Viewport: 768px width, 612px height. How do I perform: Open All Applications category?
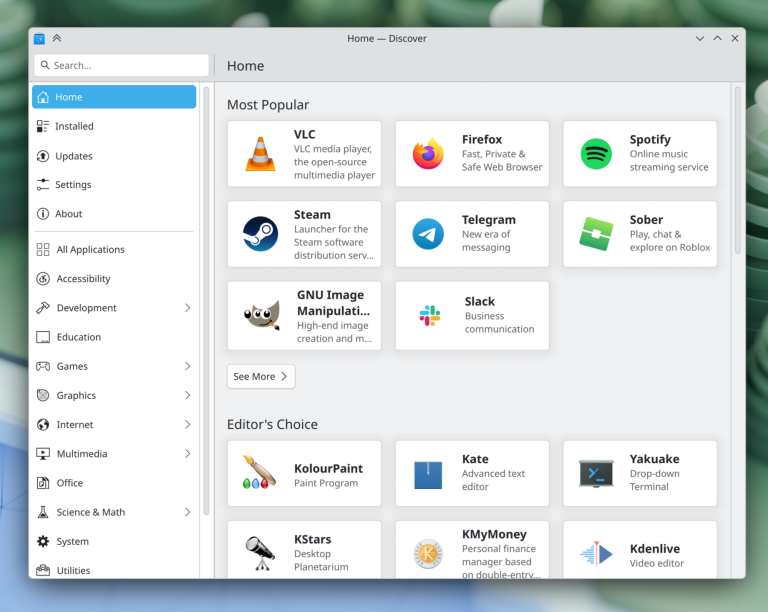[114, 250]
